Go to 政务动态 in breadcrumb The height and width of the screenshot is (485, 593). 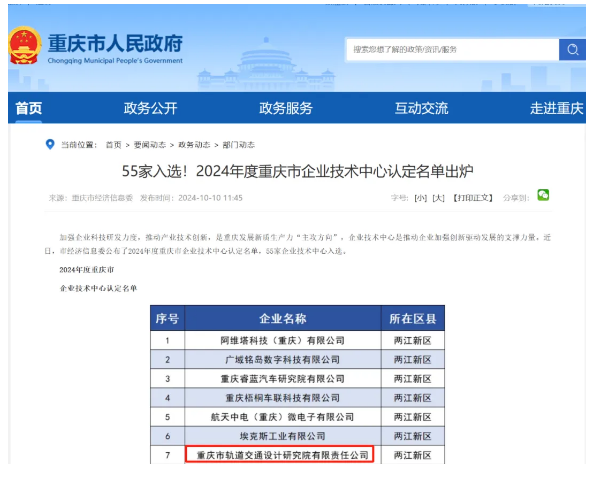(194, 145)
